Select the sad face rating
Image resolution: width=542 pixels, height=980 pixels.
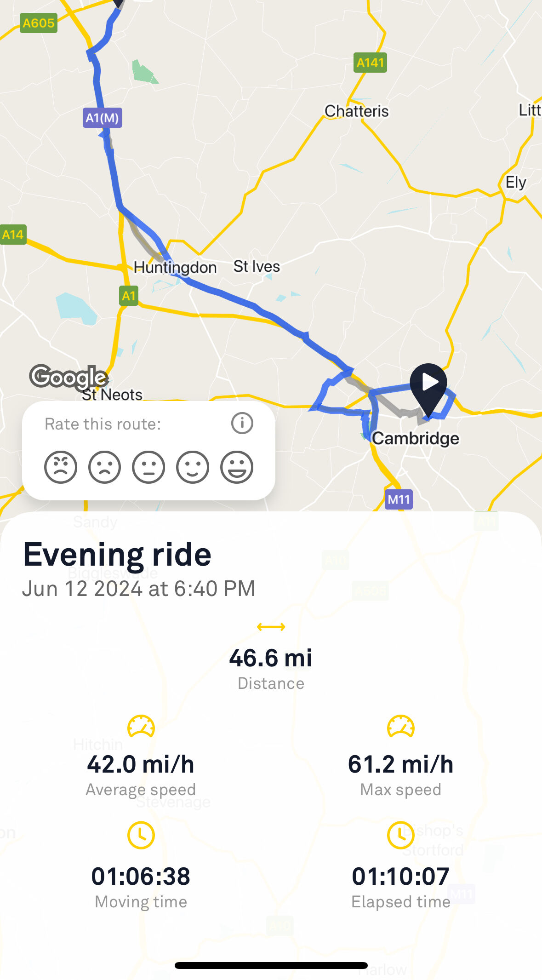105,467
